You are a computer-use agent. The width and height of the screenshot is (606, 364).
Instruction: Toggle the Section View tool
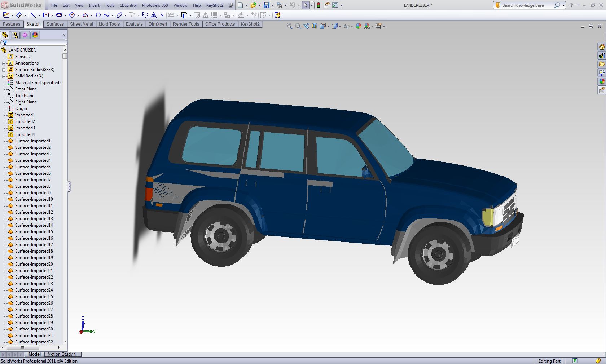coord(315,26)
